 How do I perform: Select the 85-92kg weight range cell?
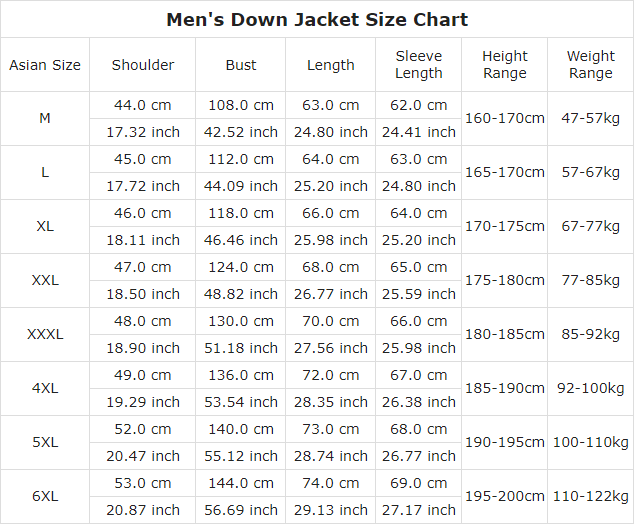(591, 334)
